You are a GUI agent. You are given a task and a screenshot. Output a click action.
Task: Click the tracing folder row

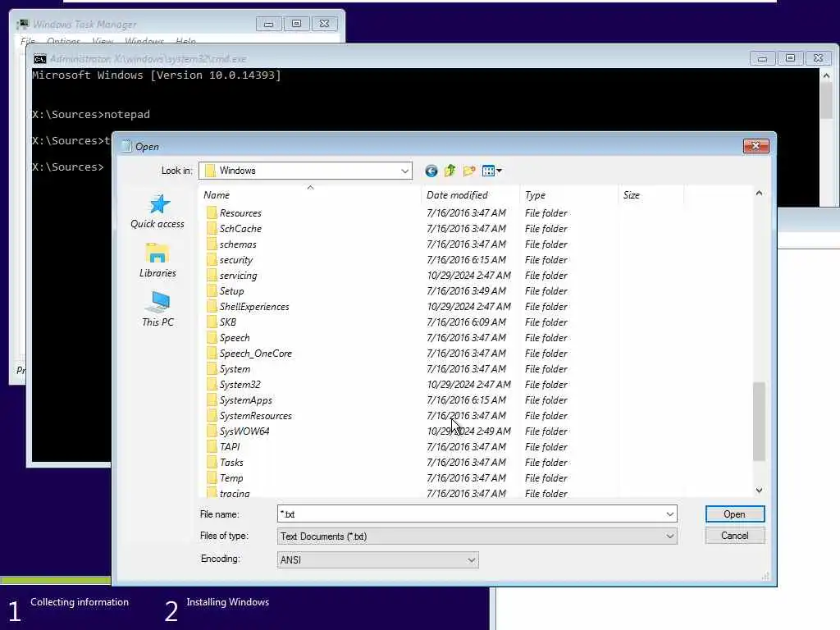[x=387, y=493]
